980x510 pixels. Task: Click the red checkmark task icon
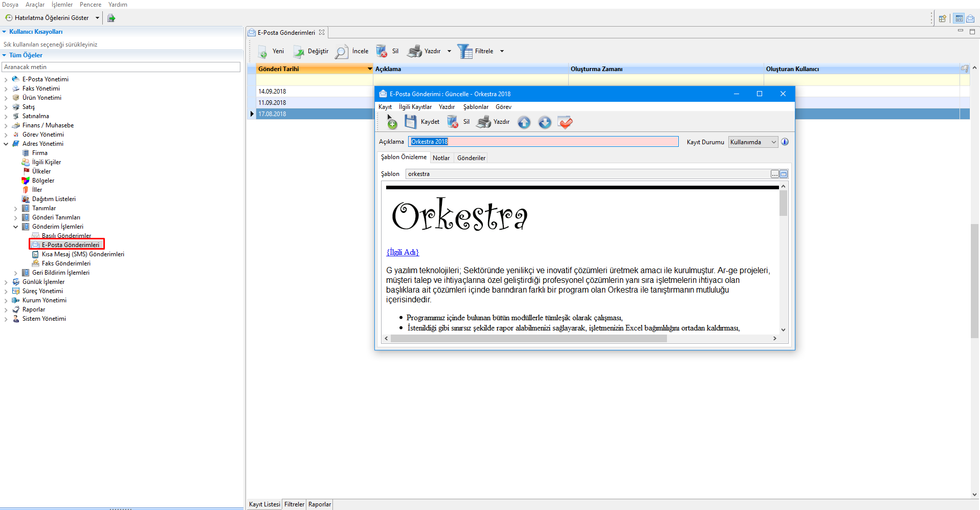tap(565, 122)
